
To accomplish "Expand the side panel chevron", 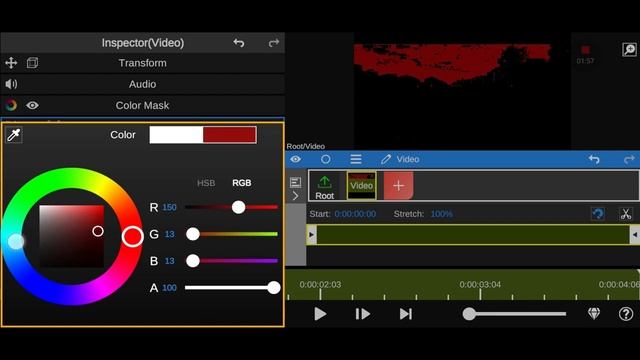I will point(296,196).
